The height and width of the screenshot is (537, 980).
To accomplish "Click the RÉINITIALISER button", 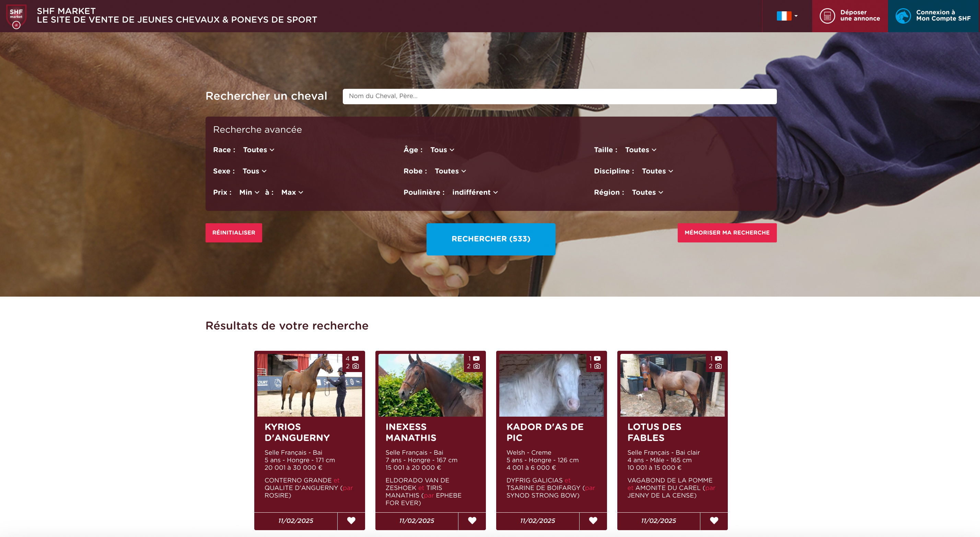I will 234,232.
